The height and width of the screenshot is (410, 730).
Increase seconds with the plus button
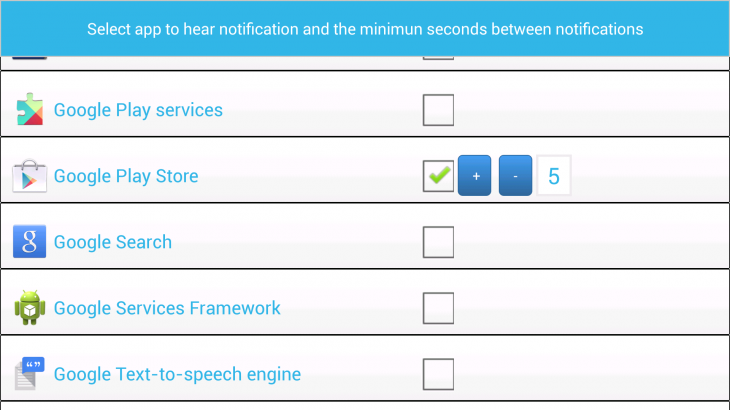pyautogui.click(x=475, y=176)
